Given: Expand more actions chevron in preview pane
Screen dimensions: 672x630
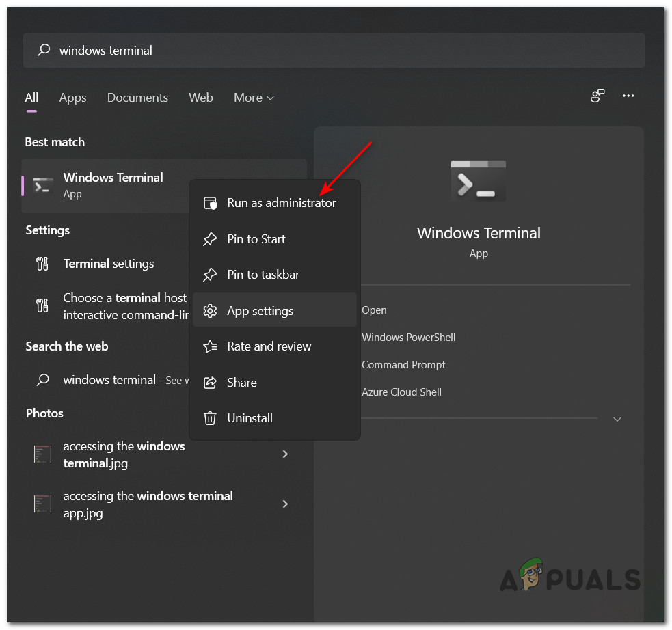Looking at the screenshot, I should pos(617,420).
